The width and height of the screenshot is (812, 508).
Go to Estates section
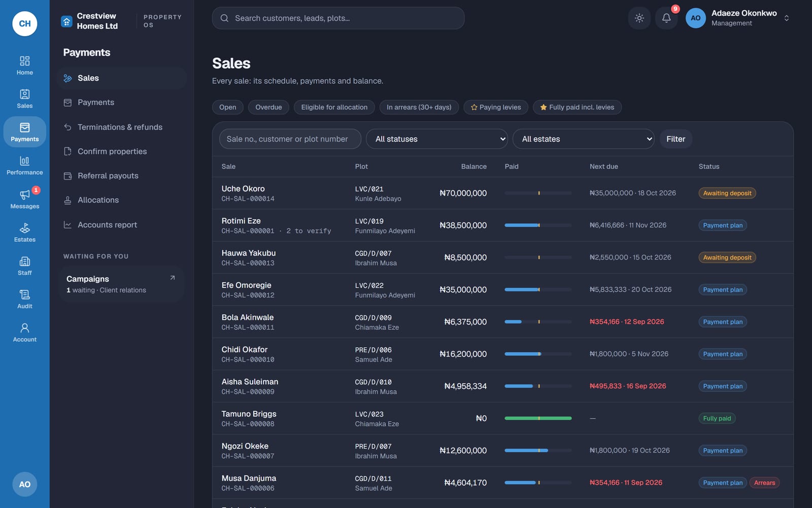[x=24, y=233]
